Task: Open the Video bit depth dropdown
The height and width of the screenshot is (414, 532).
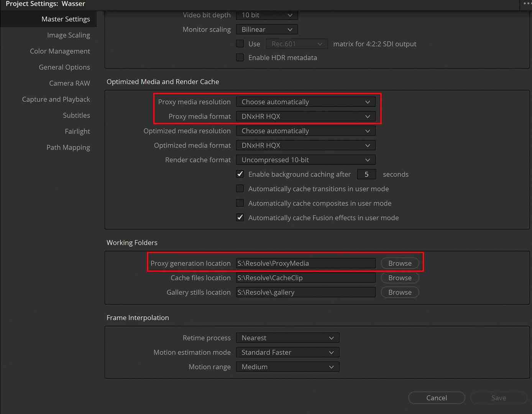Action: (x=266, y=15)
